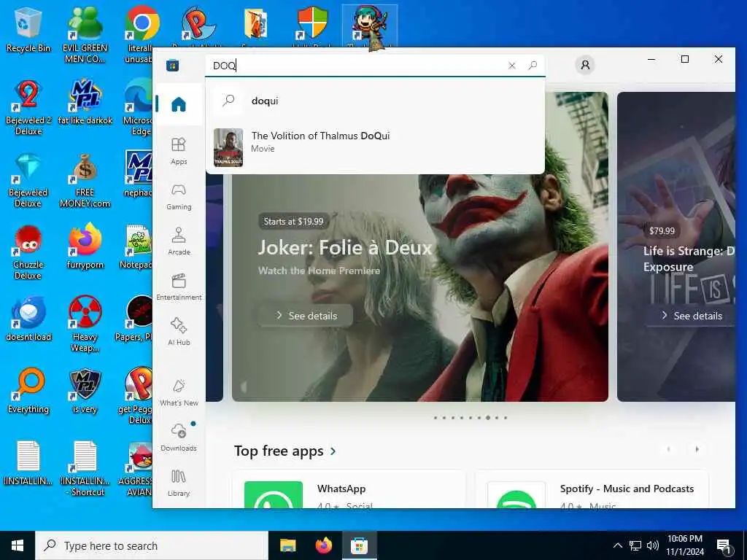The height and width of the screenshot is (560, 747).
Task: Open the user account profile button
Action: 585,65
